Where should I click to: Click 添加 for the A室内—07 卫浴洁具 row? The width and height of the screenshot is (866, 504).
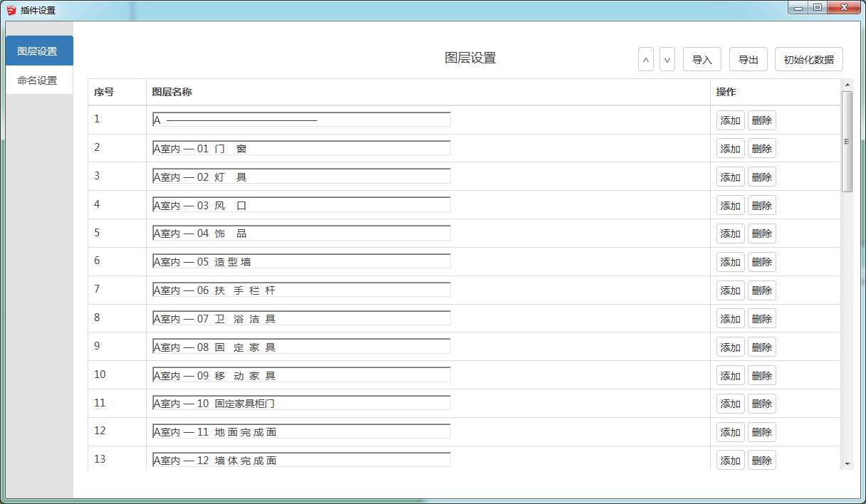click(730, 318)
